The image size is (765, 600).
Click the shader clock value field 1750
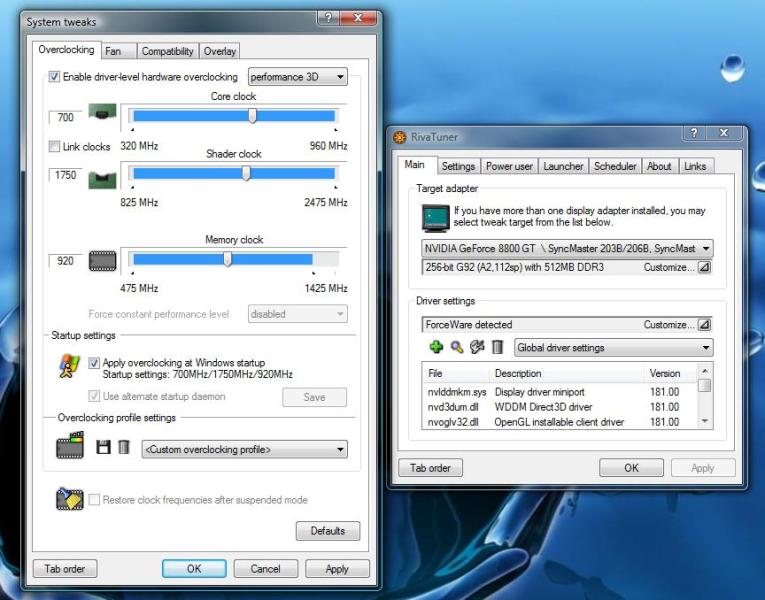tap(65, 175)
